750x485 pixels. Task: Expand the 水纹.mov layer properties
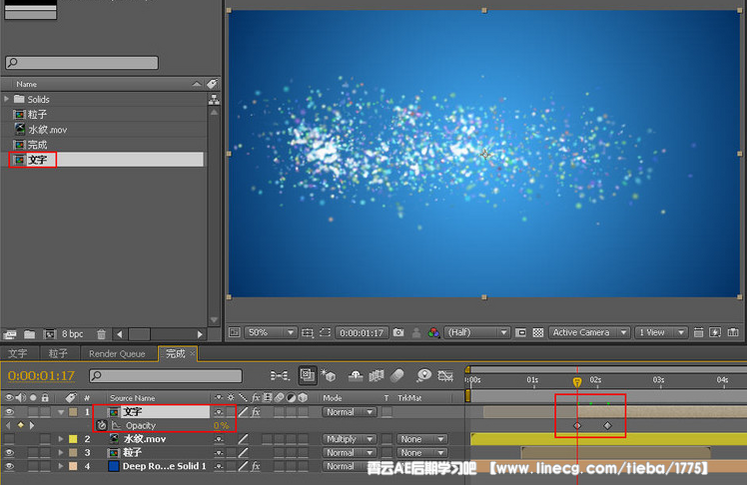click(60, 439)
